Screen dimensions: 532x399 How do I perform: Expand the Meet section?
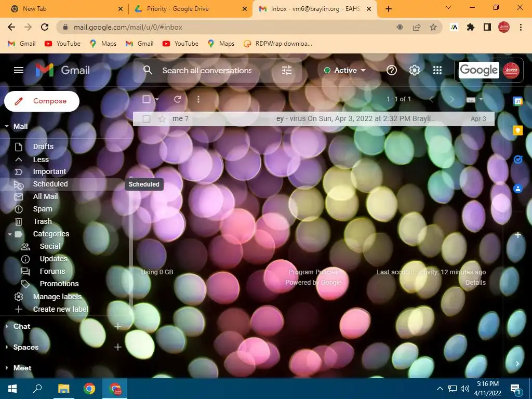coord(7,368)
